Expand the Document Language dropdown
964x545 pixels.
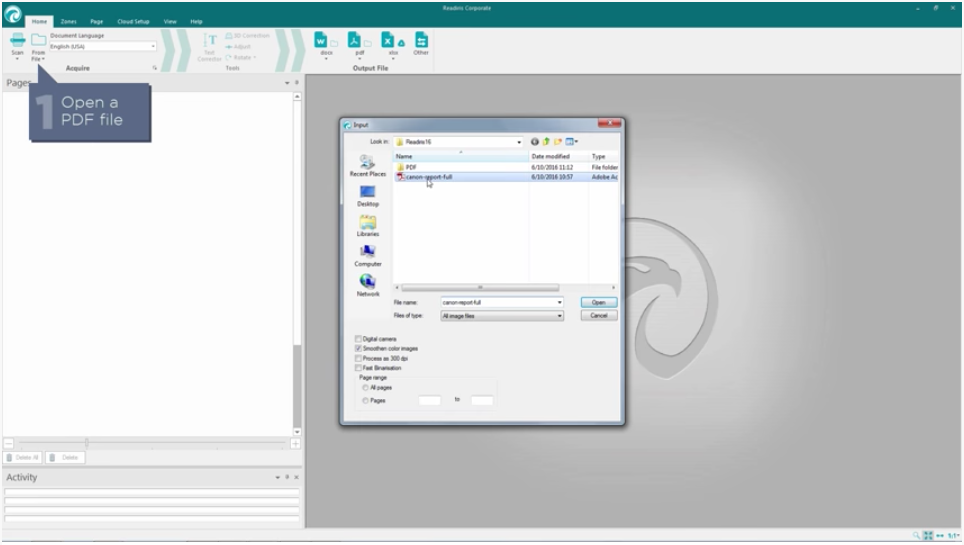pos(153,46)
